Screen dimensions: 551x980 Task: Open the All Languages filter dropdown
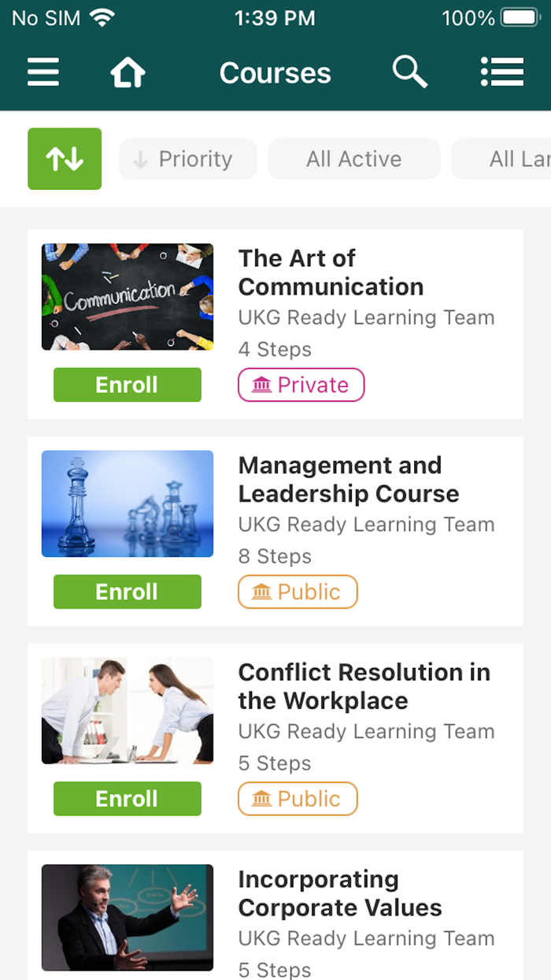pyautogui.click(x=512, y=158)
